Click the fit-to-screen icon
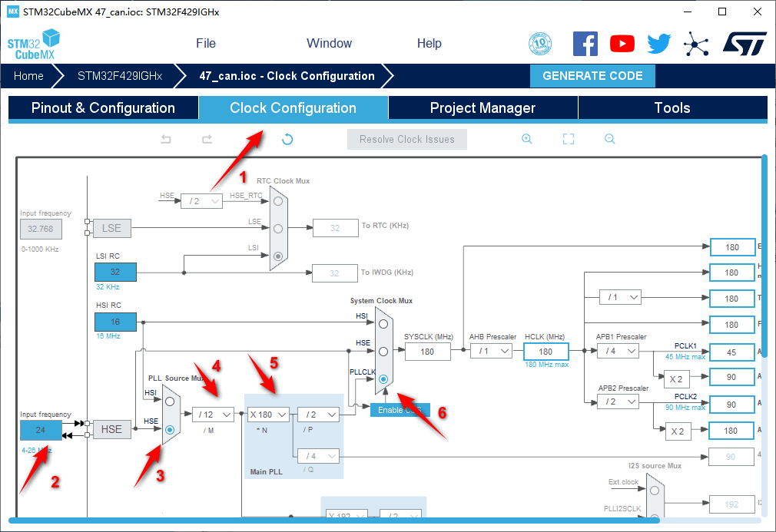Screen dimensions: 776x532 point(569,139)
